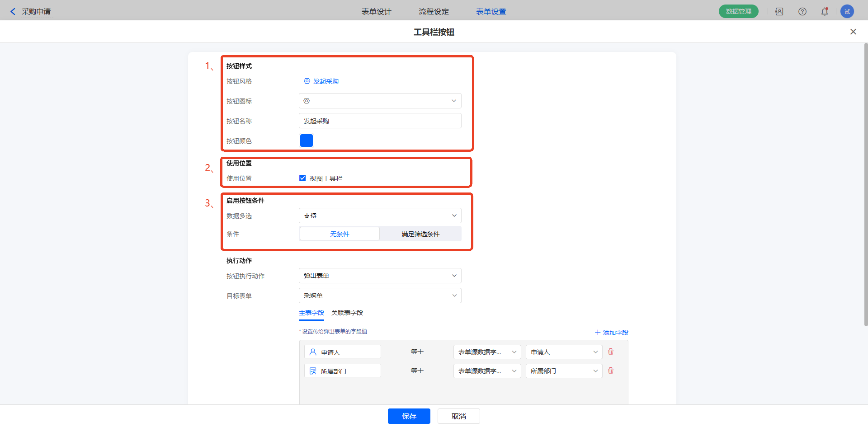Delete the 申请人 field mapping row

(611, 352)
